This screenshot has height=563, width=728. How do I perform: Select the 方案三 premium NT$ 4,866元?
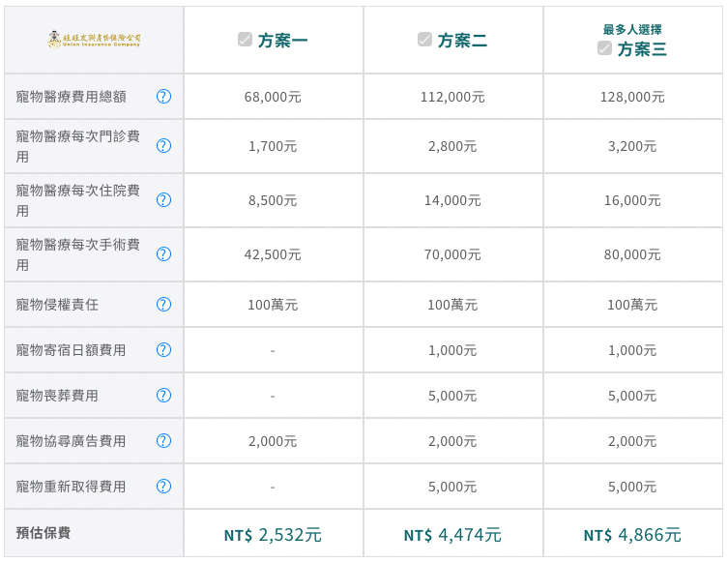click(632, 535)
